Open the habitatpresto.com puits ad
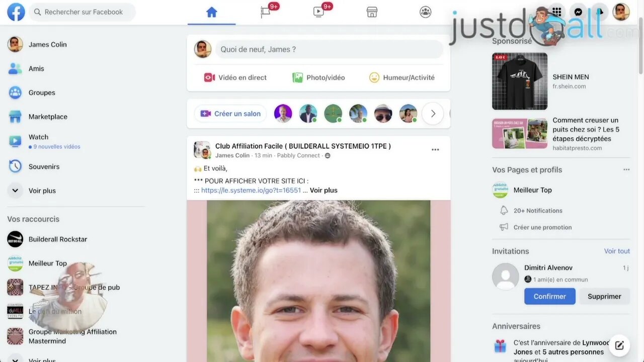Screen dimensions: 644x362 pyautogui.click(x=561, y=134)
